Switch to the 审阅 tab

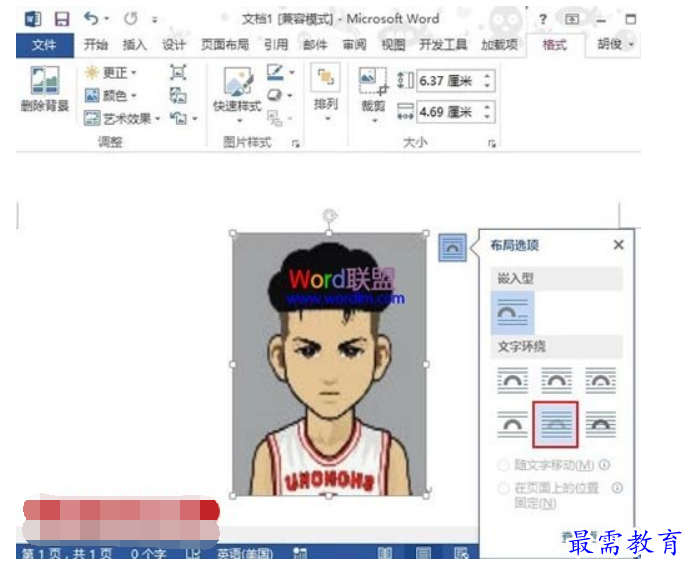point(354,44)
